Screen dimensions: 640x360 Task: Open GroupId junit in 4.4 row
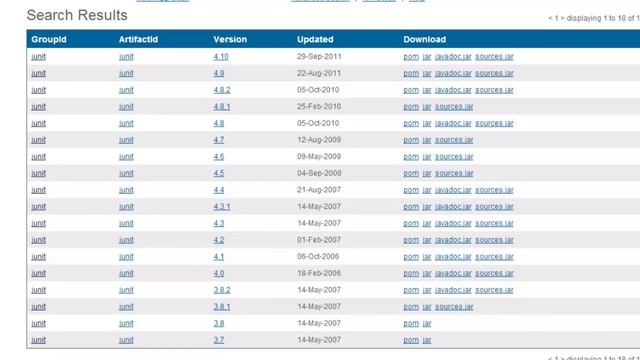click(38, 190)
